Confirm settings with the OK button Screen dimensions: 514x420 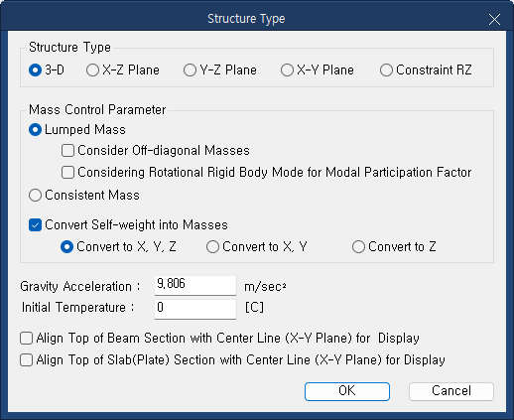click(x=347, y=391)
